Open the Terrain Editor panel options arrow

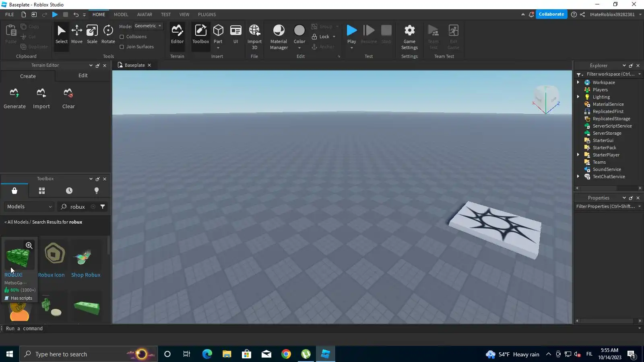(91, 66)
